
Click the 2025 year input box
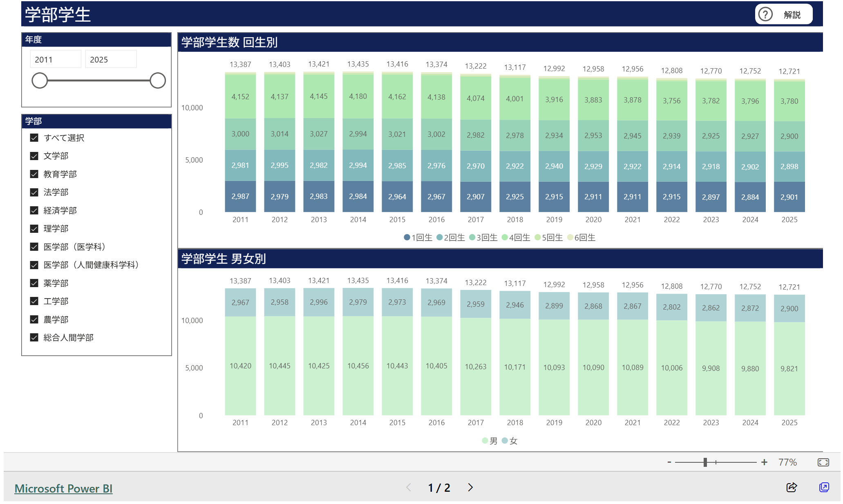(x=110, y=59)
